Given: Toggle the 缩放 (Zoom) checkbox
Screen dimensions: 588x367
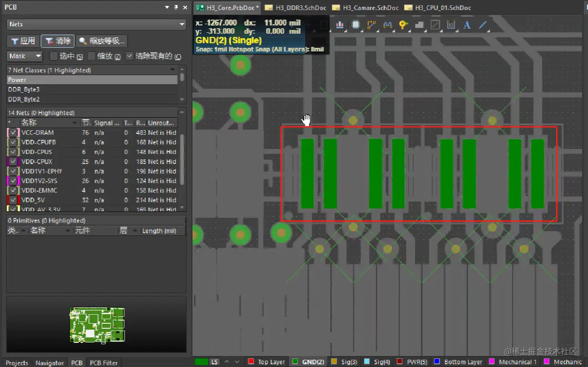Looking at the screenshot, I should [91, 56].
